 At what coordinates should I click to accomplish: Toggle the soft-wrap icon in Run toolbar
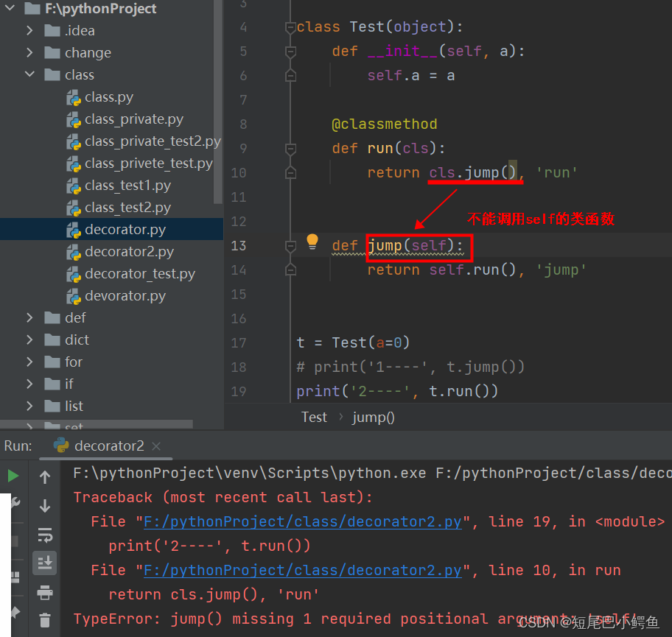[45, 535]
